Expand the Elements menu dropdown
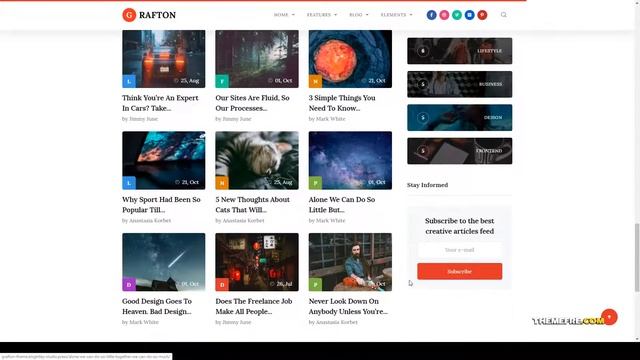Image resolution: width=640 pixels, height=360 pixels. (x=396, y=15)
